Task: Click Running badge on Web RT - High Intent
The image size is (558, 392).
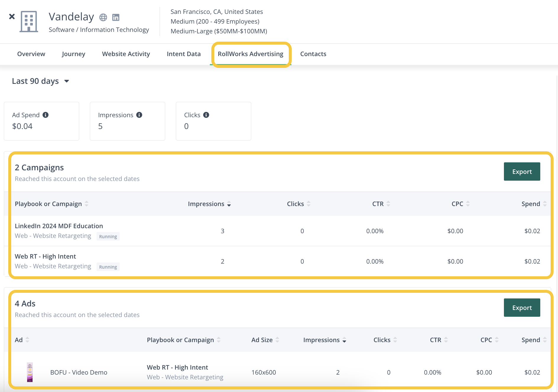Action: point(108,267)
